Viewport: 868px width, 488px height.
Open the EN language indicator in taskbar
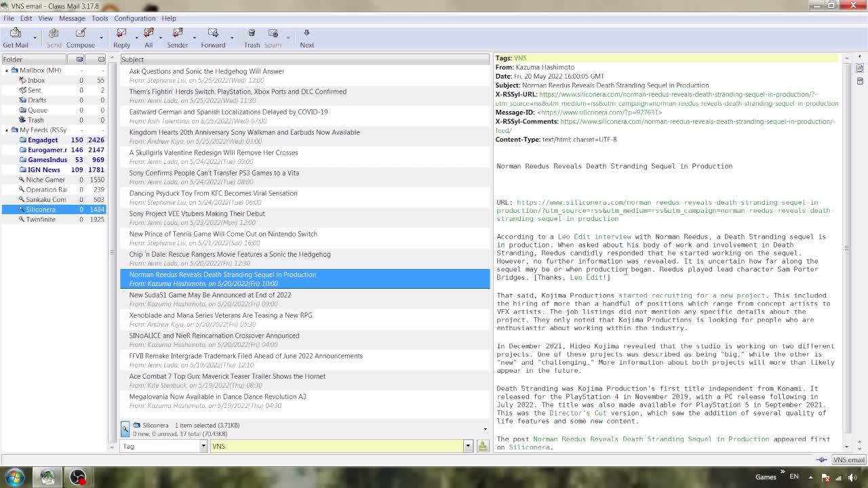pyautogui.click(x=794, y=477)
